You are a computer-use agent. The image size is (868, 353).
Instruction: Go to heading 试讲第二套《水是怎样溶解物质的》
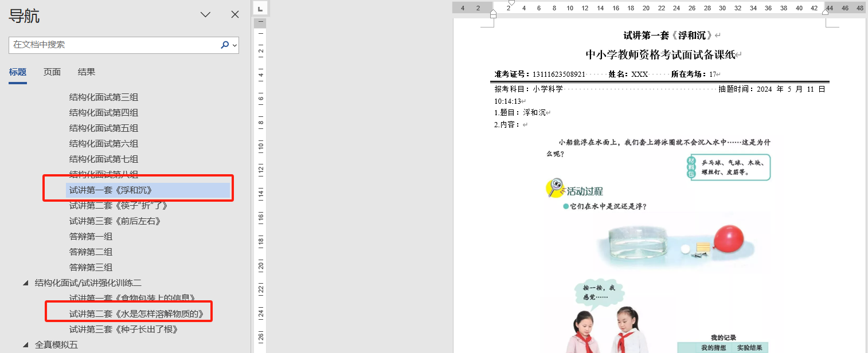coord(136,314)
